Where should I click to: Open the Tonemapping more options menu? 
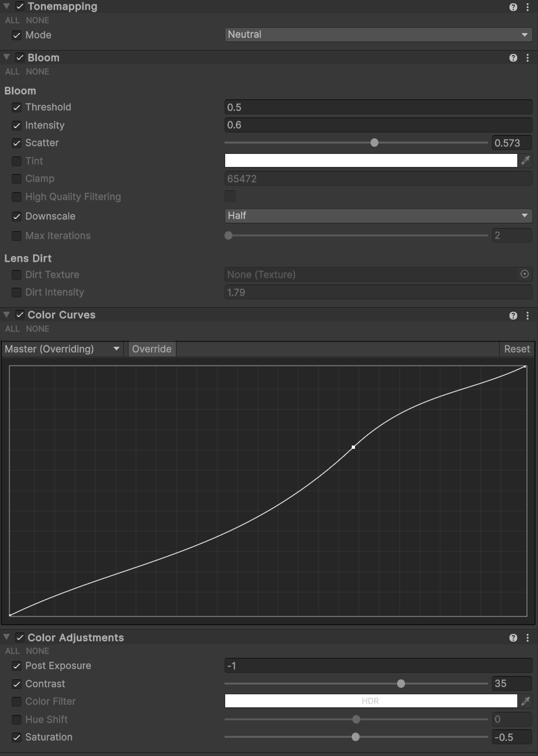pos(528,6)
